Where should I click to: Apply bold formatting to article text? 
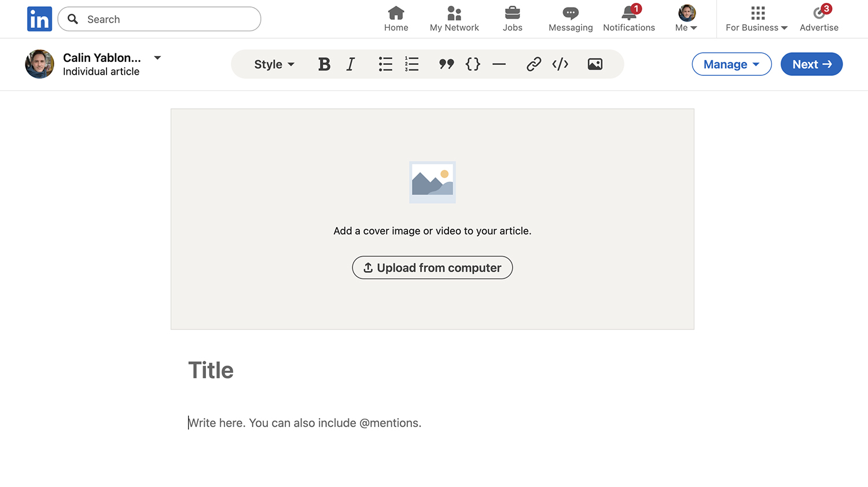[324, 64]
